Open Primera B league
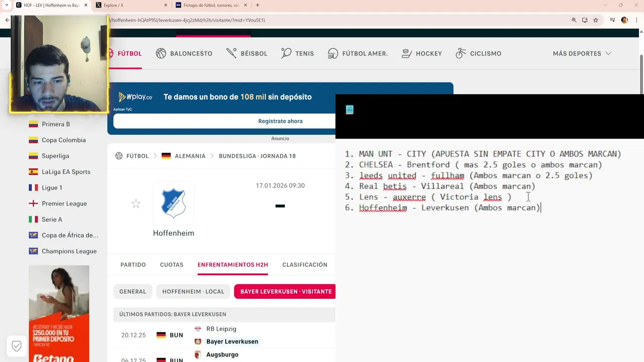This screenshot has height=362, width=644. [x=56, y=124]
